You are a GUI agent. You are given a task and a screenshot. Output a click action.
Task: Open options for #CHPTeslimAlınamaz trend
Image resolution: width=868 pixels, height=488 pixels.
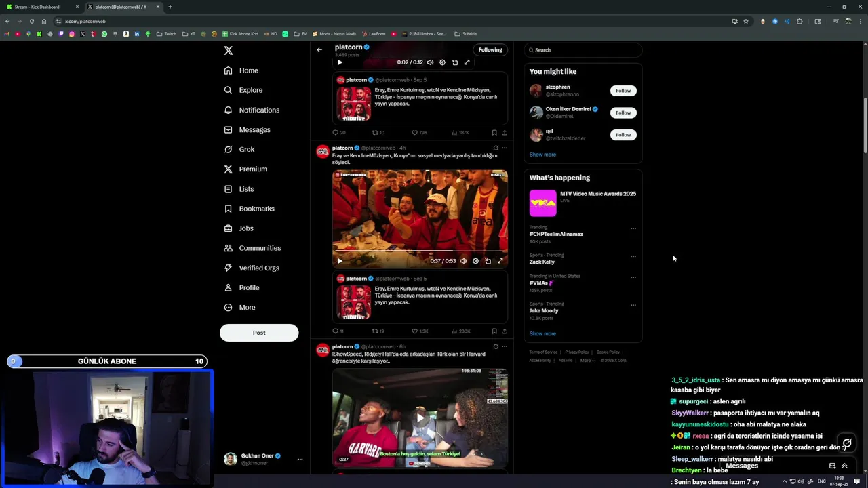pyautogui.click(x=633, y=228)
